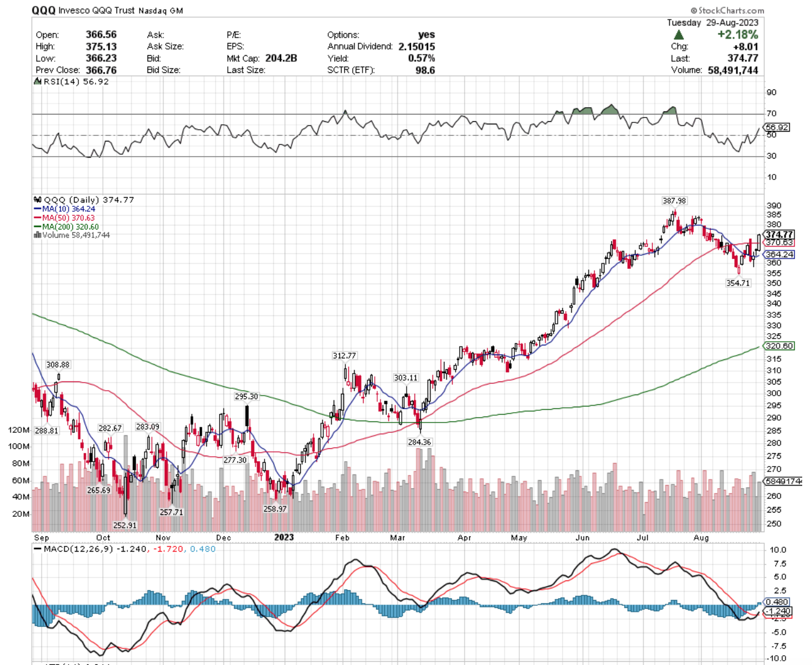
Task: Click the +2.18% percent change
Action: coord(738,35)
